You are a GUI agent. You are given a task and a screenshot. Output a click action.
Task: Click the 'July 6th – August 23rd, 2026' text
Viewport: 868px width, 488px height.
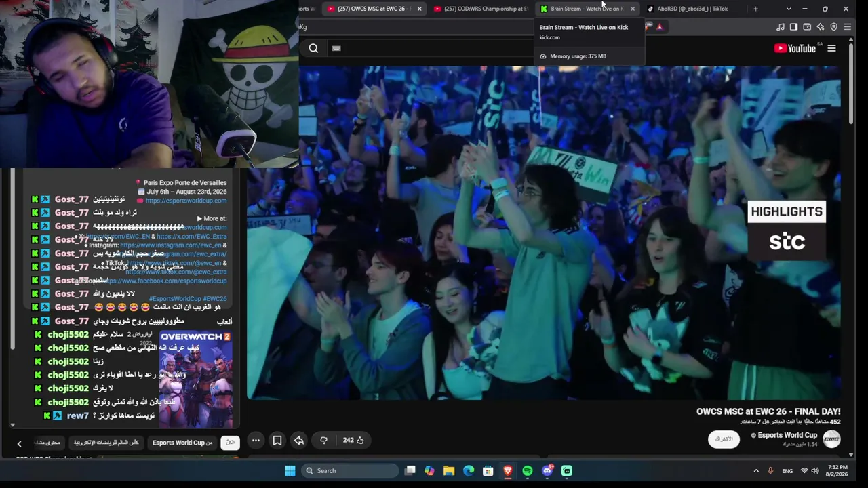coord(186,192)
